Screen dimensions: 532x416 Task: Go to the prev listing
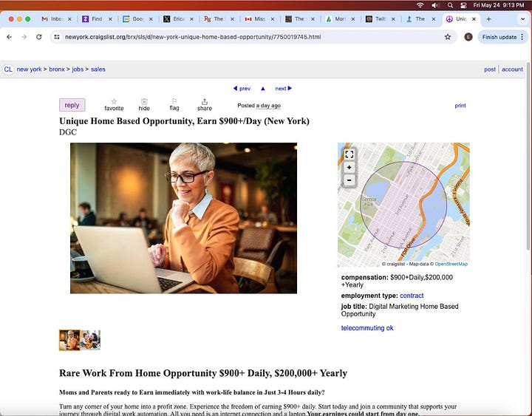click(x=242, y=89)
